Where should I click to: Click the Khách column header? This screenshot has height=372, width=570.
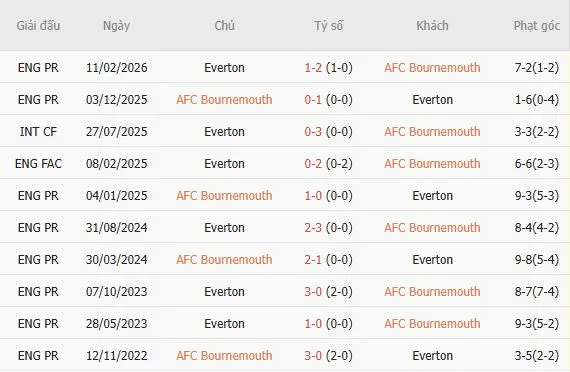(x=432, y=25)
